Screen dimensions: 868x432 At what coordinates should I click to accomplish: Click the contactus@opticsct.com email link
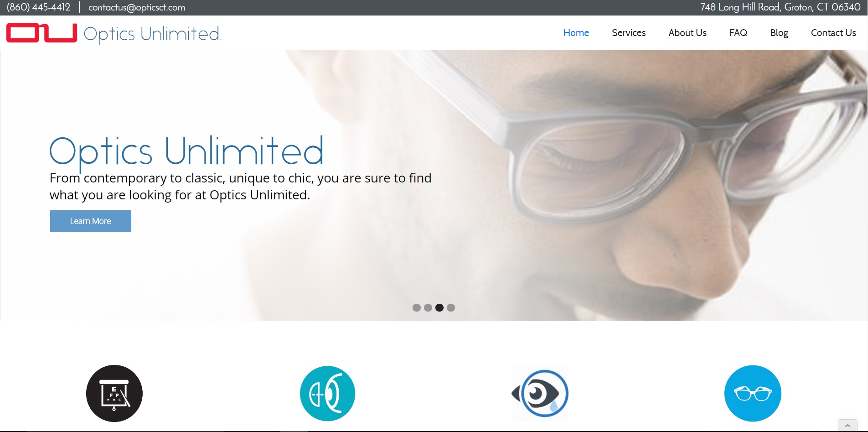137,8
